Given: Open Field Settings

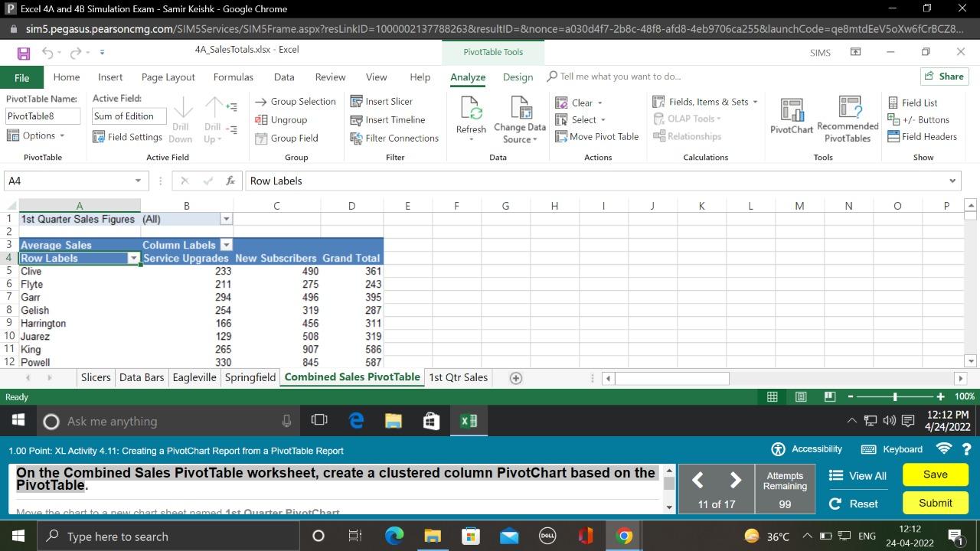Looking at the screenshot, I should (127, 137).
